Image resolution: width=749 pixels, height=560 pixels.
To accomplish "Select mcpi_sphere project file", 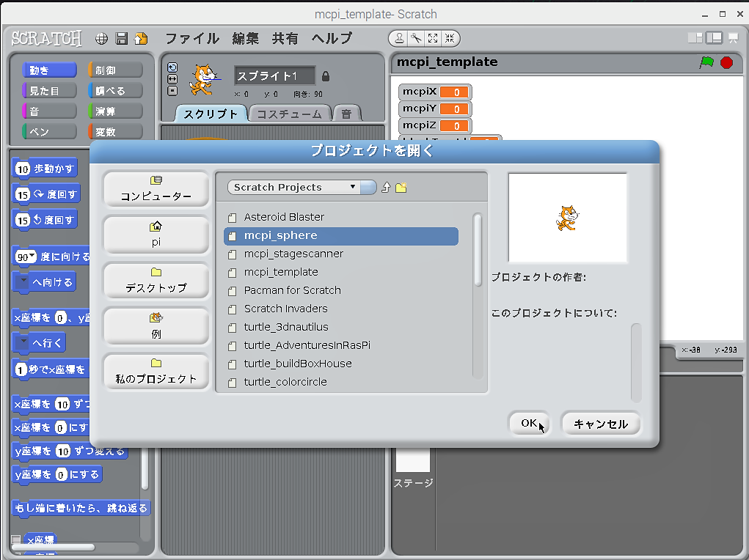I will coord(341,236).
